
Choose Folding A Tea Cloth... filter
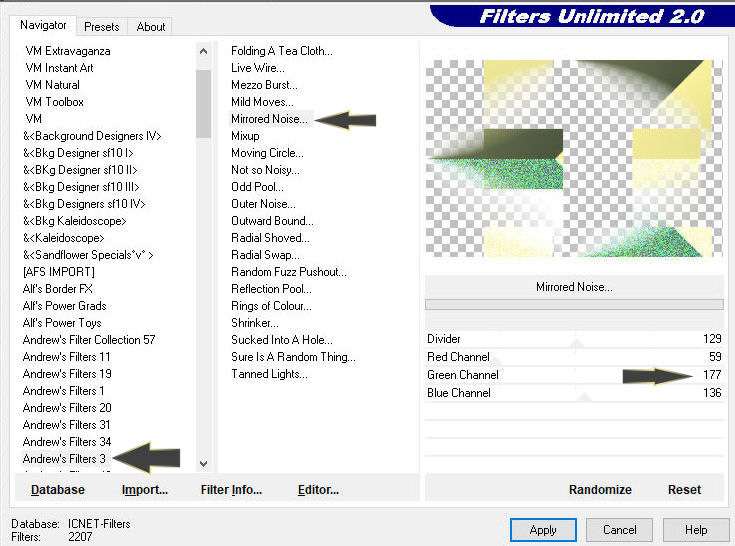pos(282,51)
